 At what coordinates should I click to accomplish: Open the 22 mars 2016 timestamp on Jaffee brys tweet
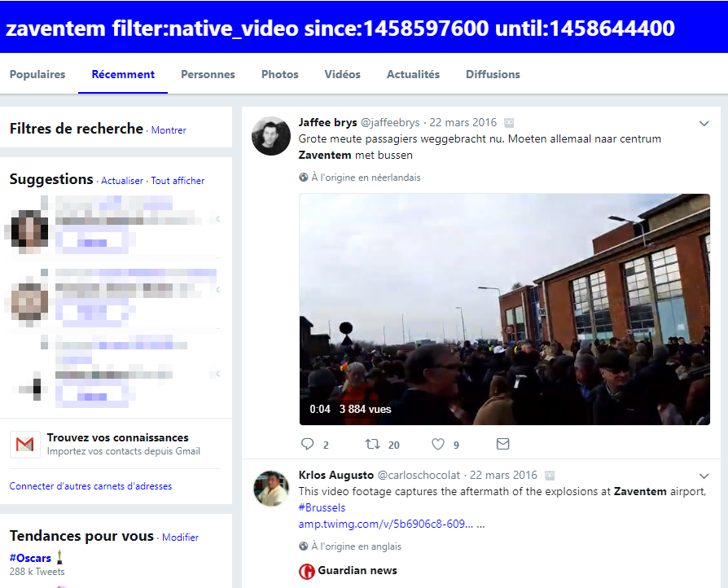[463, 123]
